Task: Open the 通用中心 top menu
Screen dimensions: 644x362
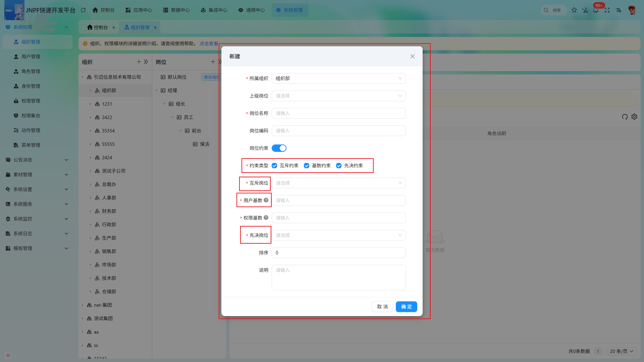Action: click(252, 10)
